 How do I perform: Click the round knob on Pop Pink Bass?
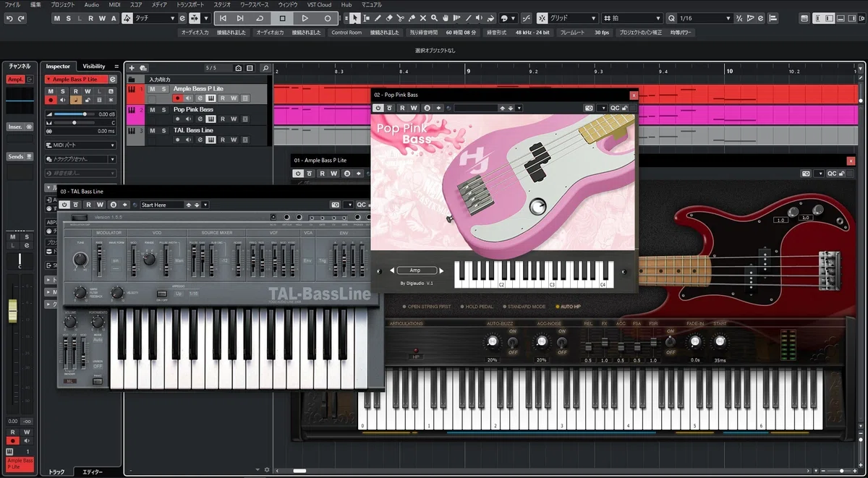pos(536,208)
